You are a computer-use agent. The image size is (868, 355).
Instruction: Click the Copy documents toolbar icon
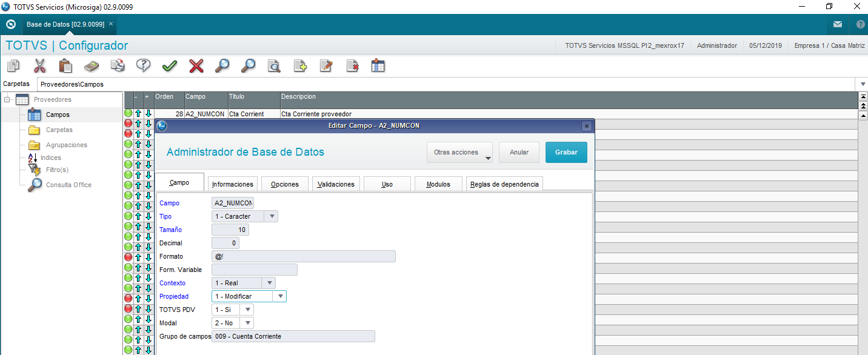click(x=13, y=65)
